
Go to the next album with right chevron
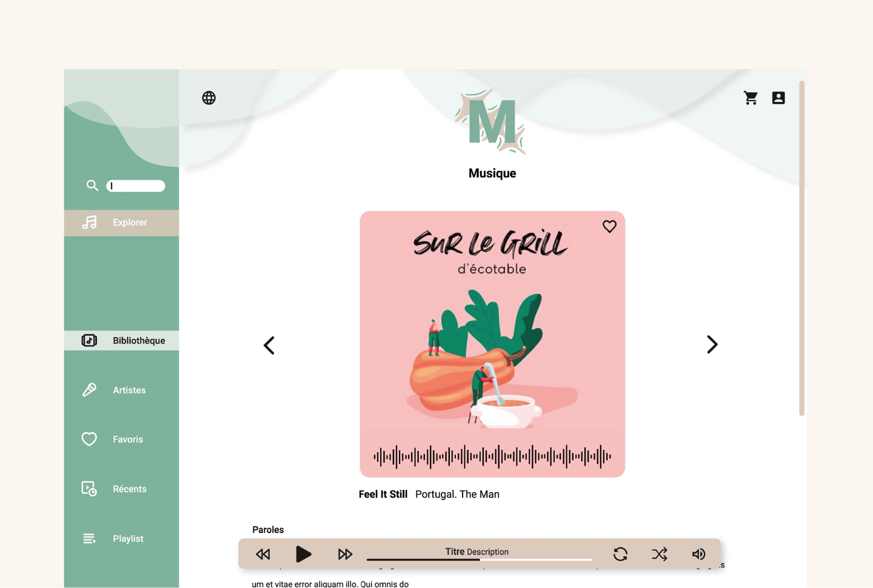click(x=712, y=344)
